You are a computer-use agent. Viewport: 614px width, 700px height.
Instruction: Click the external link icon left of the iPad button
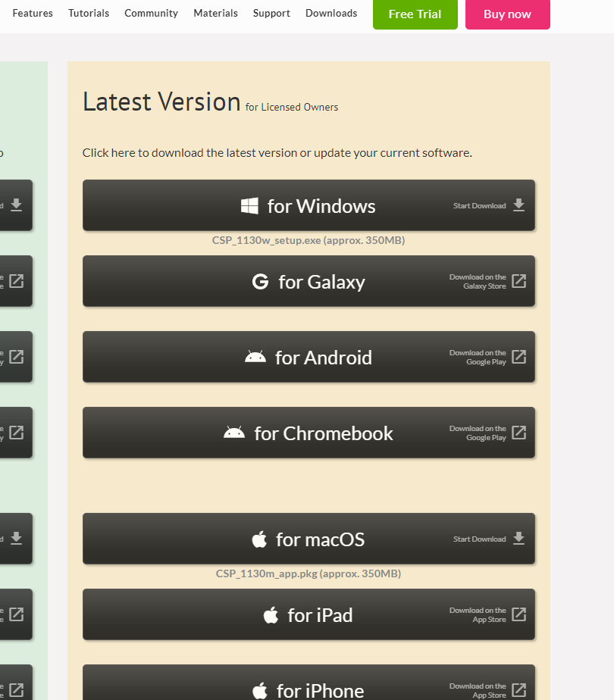click(17, 614)
